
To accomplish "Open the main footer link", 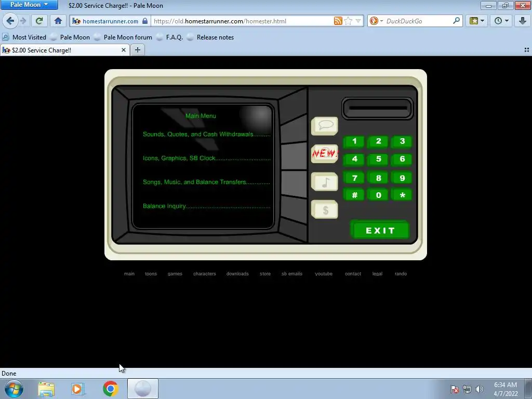I will (129, 274).
